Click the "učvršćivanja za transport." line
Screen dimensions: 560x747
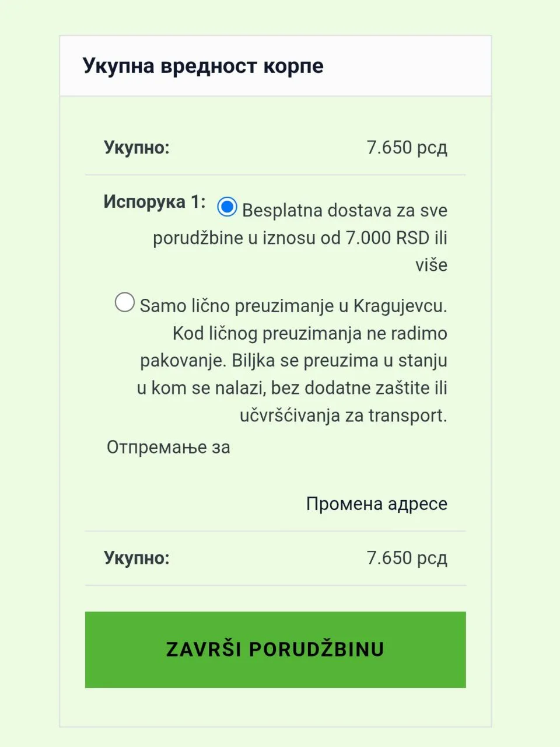tap(343, 416)
